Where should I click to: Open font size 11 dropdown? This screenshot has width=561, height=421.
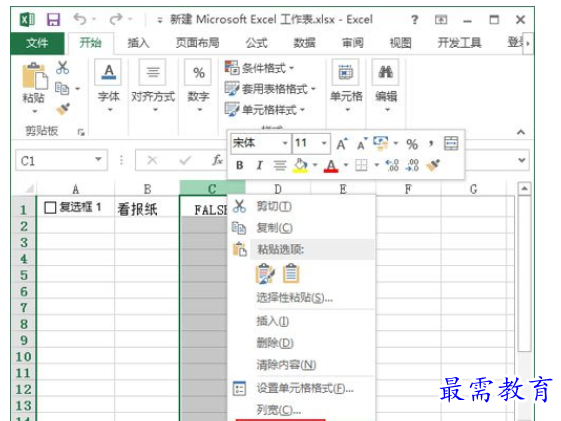pos(324,143)
